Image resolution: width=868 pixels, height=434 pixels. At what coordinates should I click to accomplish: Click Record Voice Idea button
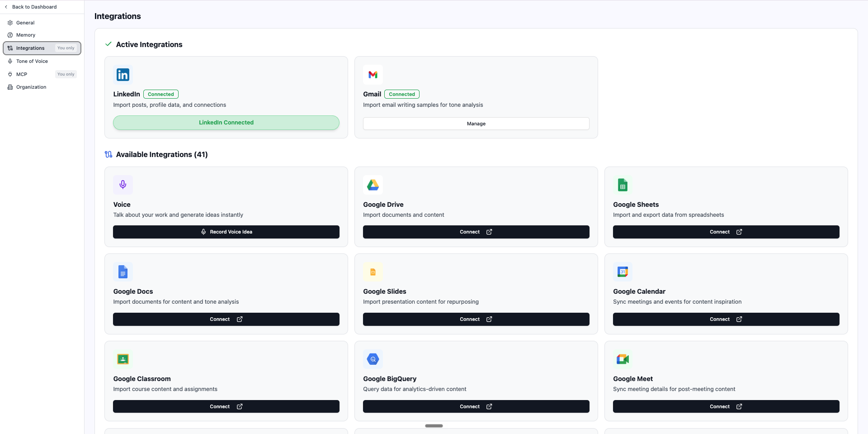[226, 232]
